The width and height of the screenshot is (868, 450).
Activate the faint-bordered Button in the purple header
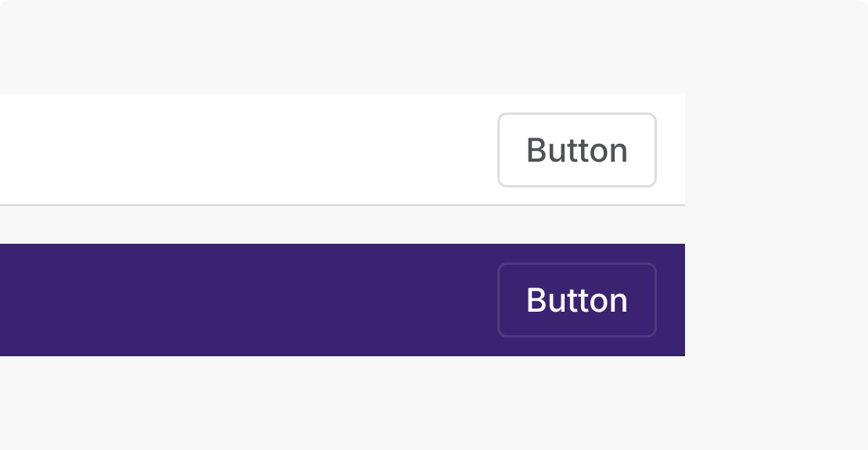(577, 300)
